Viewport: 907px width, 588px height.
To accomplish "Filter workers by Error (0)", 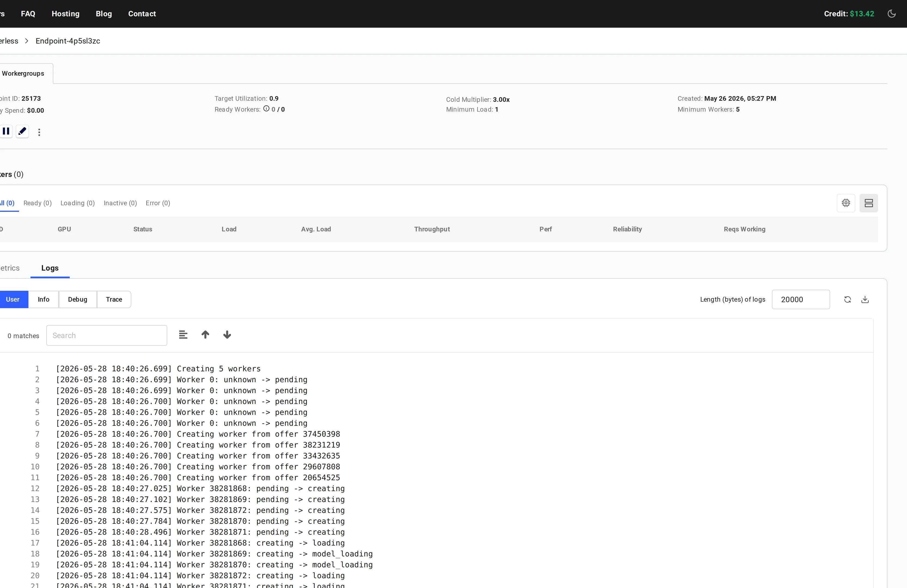I will pos(158,203).
